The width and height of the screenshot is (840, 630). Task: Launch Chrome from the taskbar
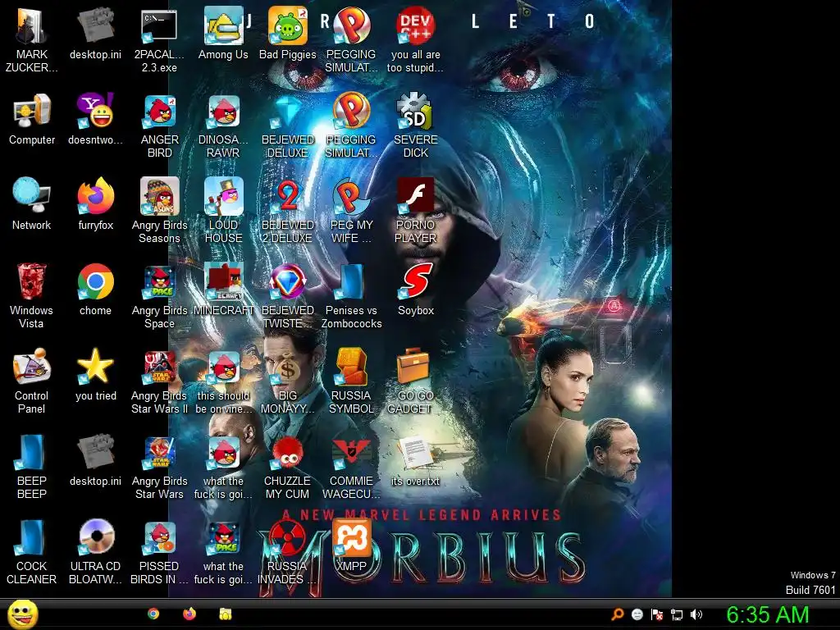tap(153, 614)
